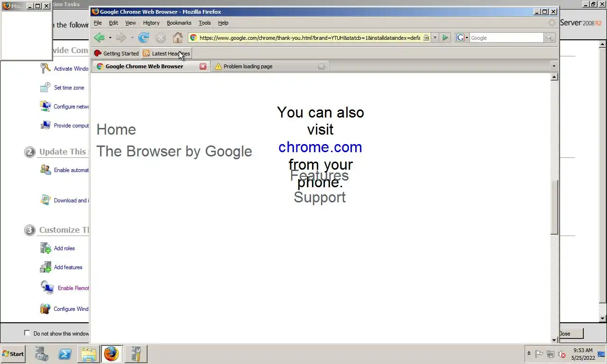
Task: Click into the Google search box
Action: point(506,37)
